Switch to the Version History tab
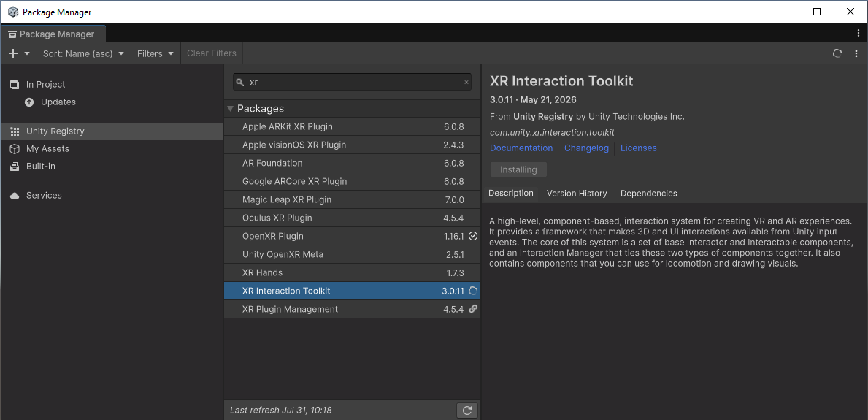The image size is (868, 420). (x=577, y=194)
